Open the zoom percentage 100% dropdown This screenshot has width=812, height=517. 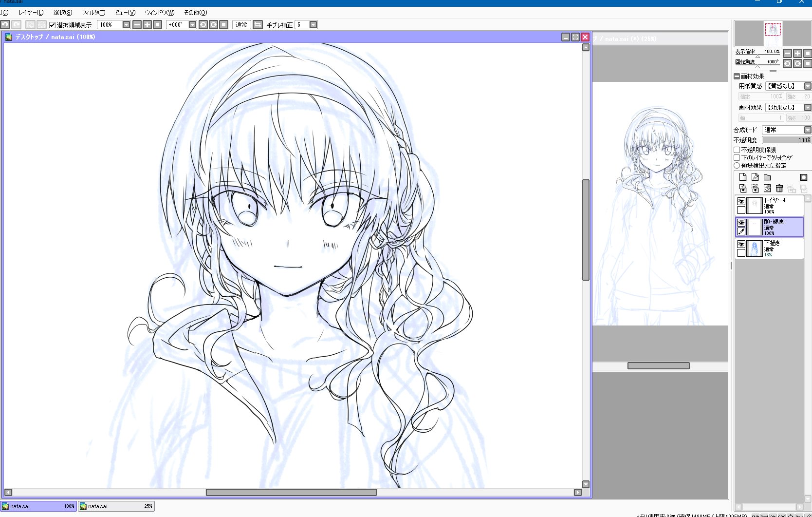[126, 24]
